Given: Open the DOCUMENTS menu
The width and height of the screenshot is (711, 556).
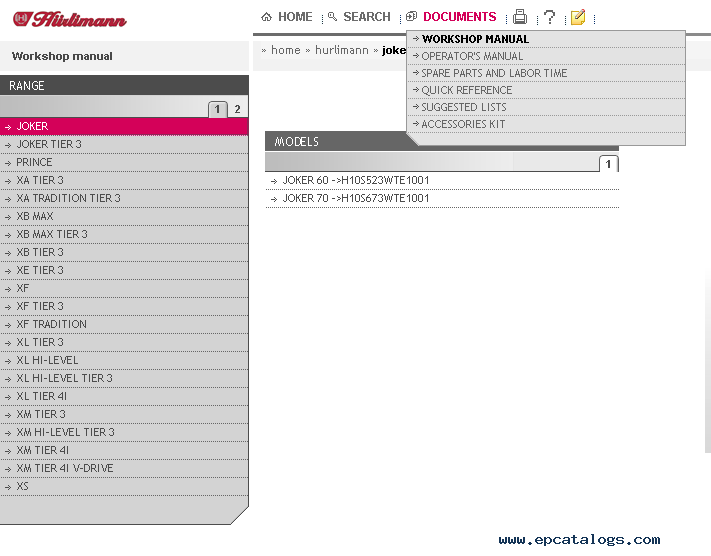Looking at the screenshot, I should point(459,17).
